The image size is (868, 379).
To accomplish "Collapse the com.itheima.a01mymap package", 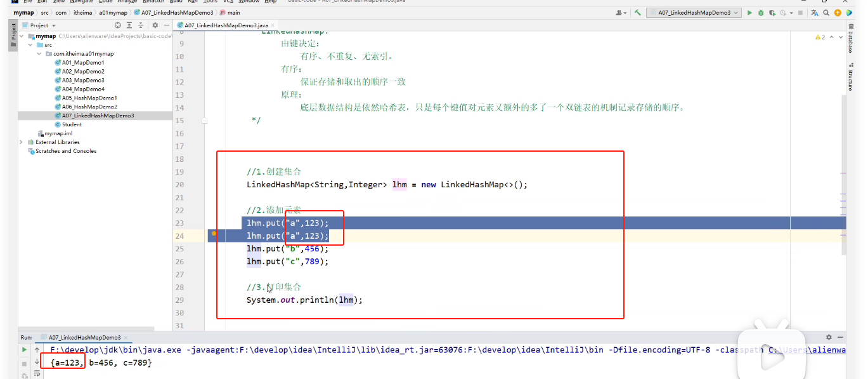I will coord(39,54).
